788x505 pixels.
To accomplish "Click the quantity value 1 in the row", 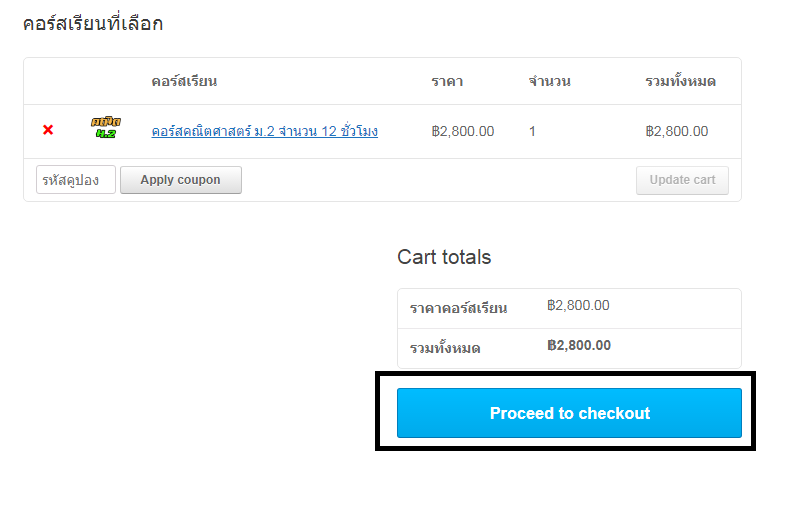I will pyautogui.click(x=532, y=132).
